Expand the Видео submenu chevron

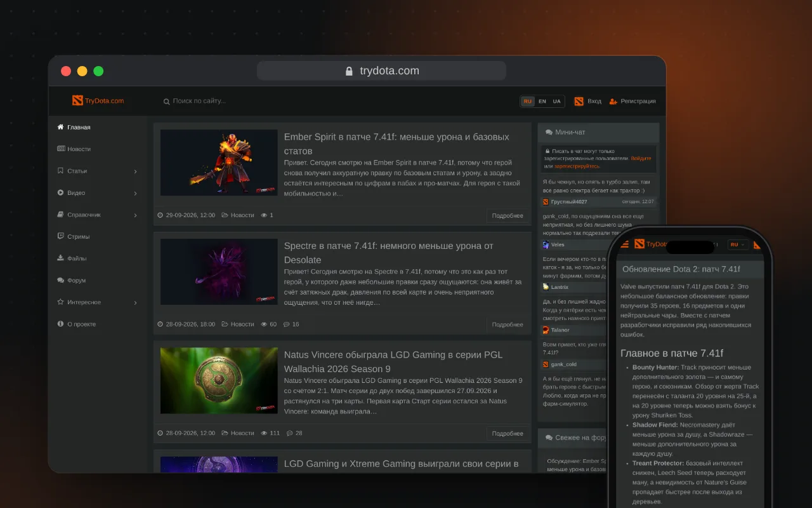coord(136,193)
